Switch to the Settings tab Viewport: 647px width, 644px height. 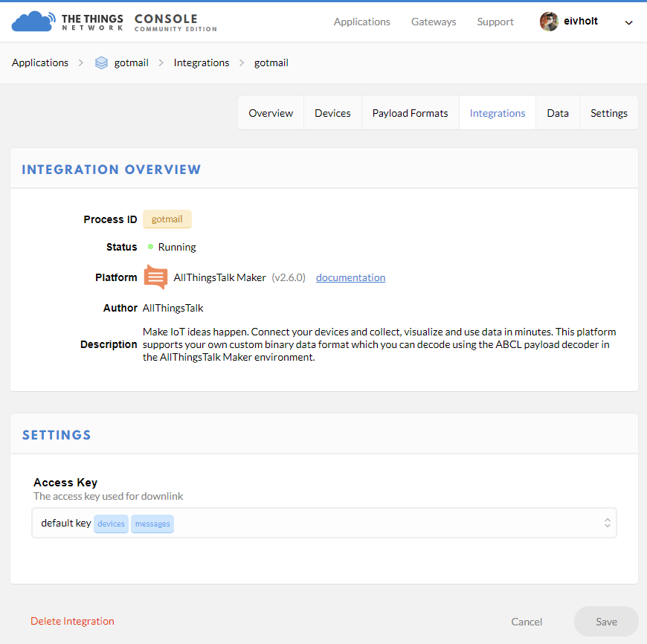coord(608,113)
